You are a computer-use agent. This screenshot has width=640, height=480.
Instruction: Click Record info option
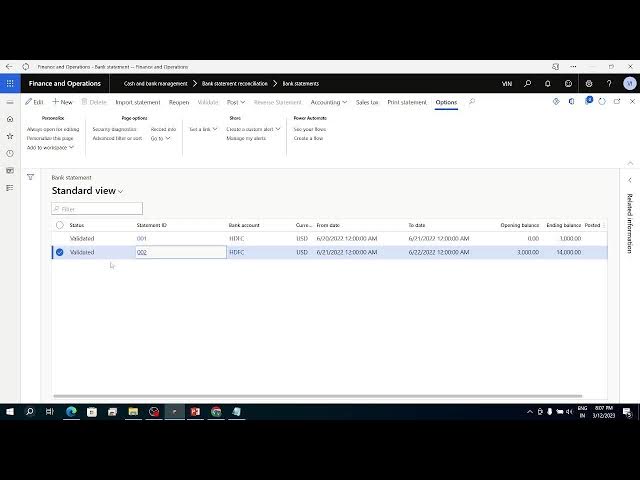163,129
